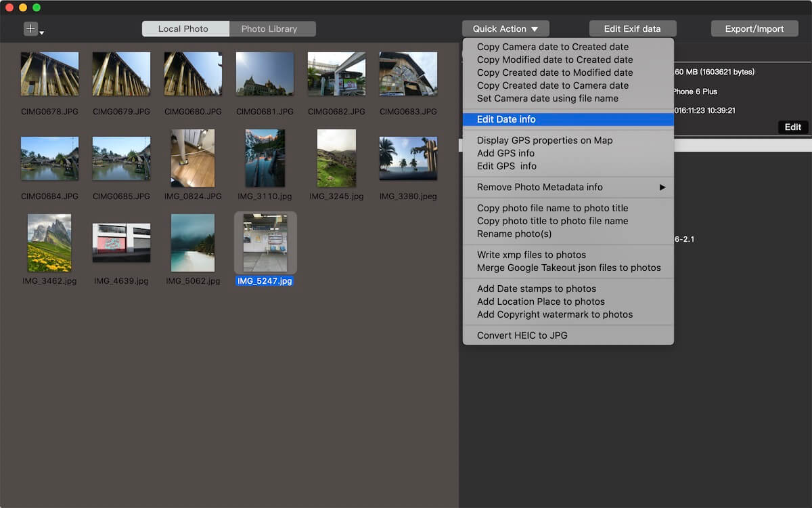This screenshot has height=508, width=812.
Task: Switch to Photo Library tab
Action: [269, 28]
